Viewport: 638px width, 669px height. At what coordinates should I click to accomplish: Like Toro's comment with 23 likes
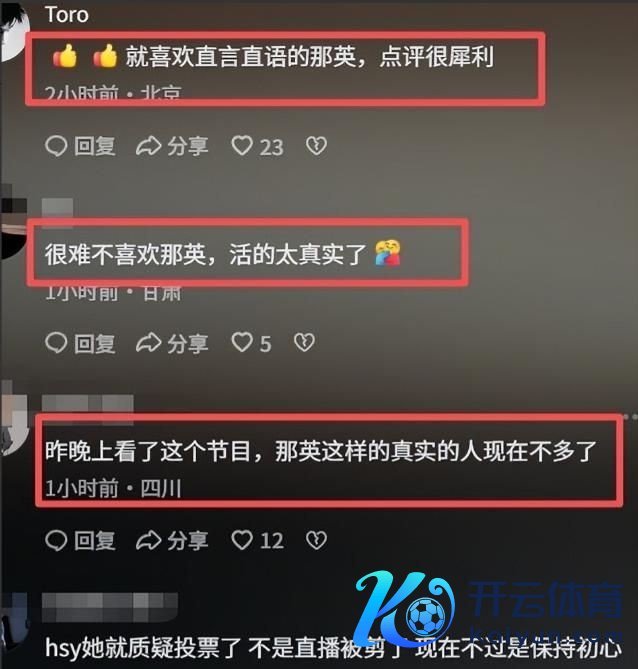click(257, 146)
